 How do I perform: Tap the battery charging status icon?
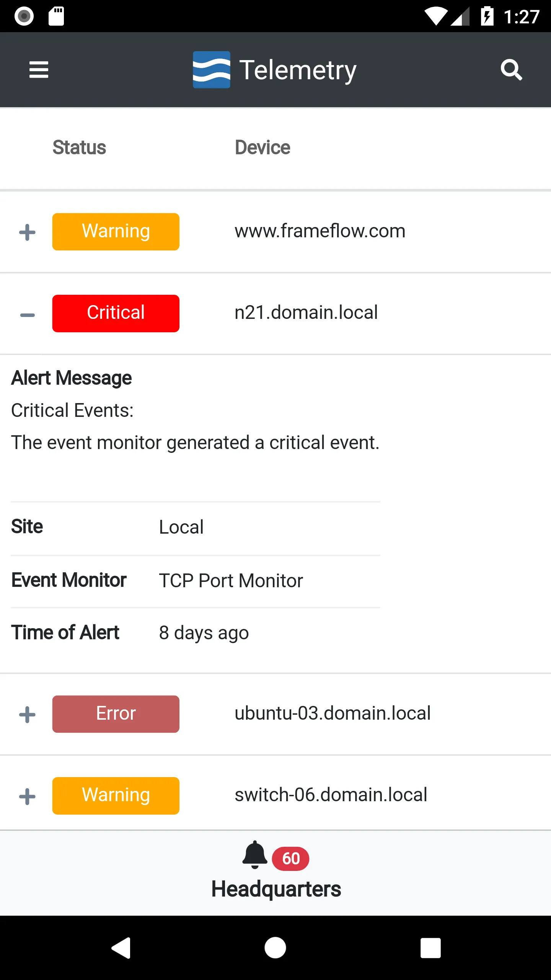487,16
